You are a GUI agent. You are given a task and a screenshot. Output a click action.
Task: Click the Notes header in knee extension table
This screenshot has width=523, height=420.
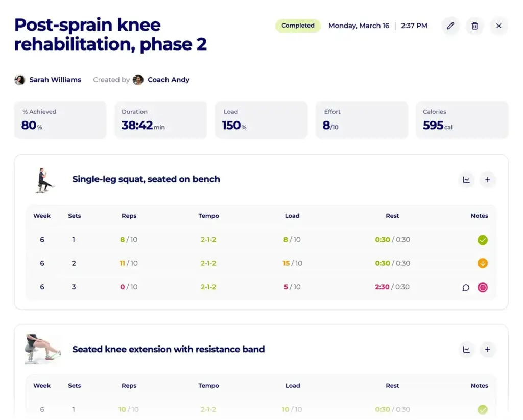click(x=479, y=386)
